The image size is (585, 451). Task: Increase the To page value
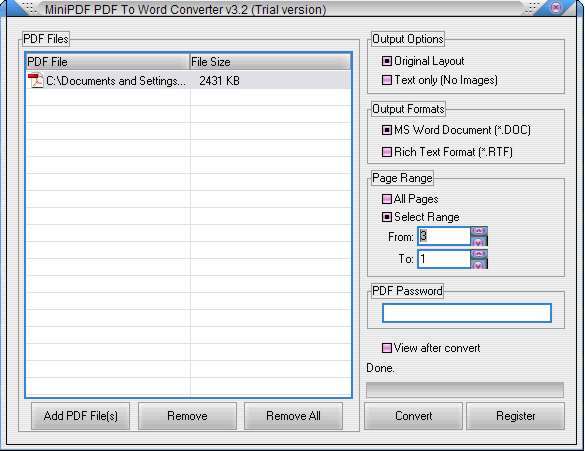point(479,254)
